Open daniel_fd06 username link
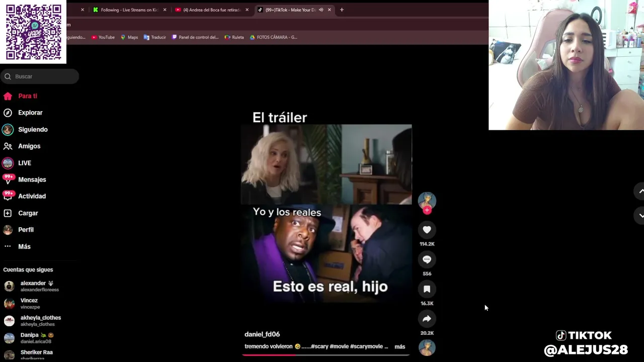The height and width of the screenshot is (362, 644). pyautogui.click(x=262, y=334)
